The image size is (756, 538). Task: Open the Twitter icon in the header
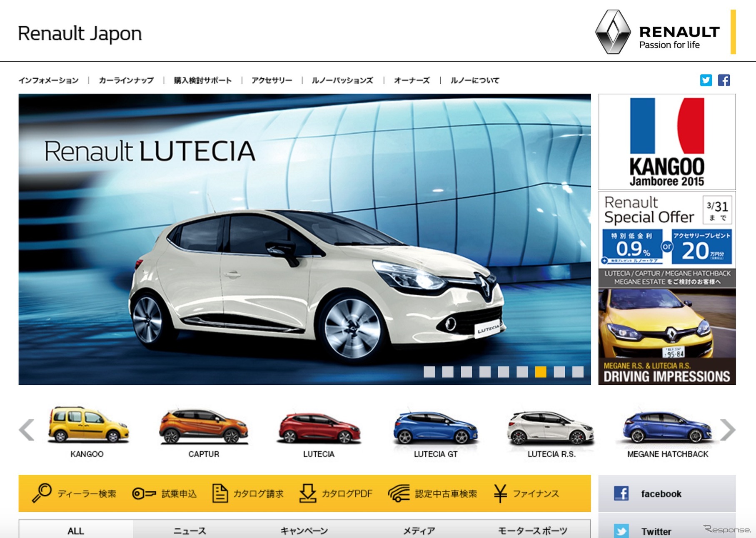click(706, 80)
